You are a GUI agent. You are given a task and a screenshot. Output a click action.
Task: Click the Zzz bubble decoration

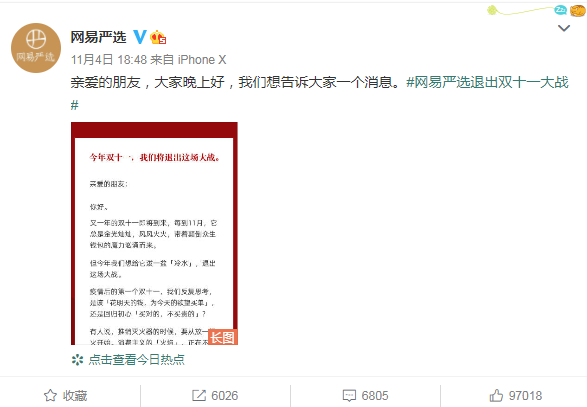click(x=560, y=10)
